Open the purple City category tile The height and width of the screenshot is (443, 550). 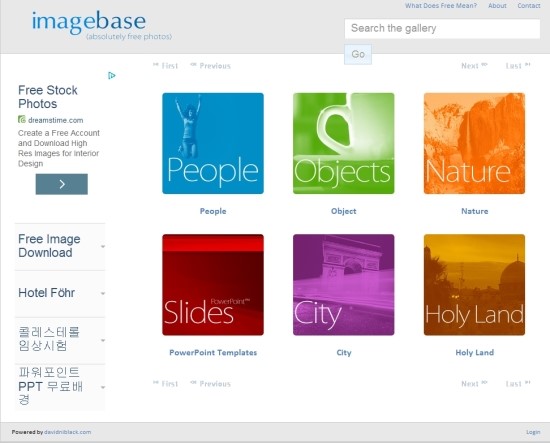coord(344,285)
